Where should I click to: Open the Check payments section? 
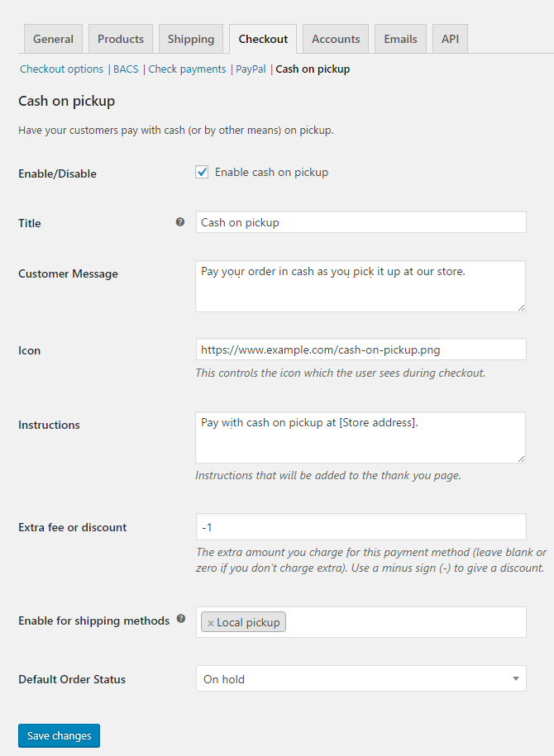187,69
